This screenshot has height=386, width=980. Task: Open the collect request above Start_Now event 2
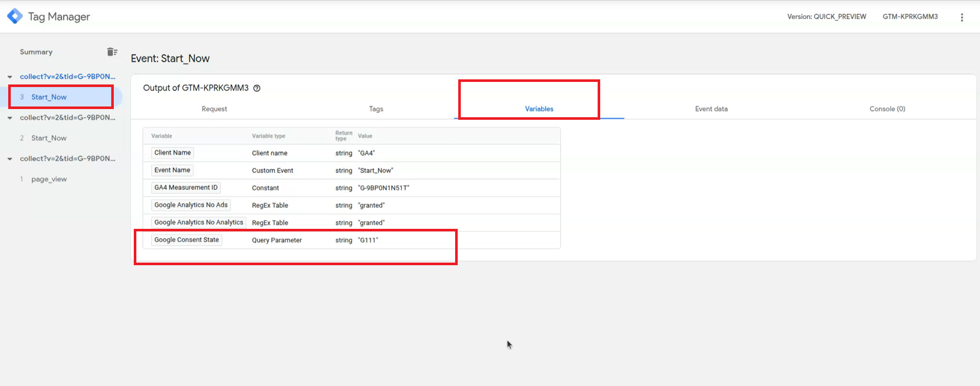68,117
